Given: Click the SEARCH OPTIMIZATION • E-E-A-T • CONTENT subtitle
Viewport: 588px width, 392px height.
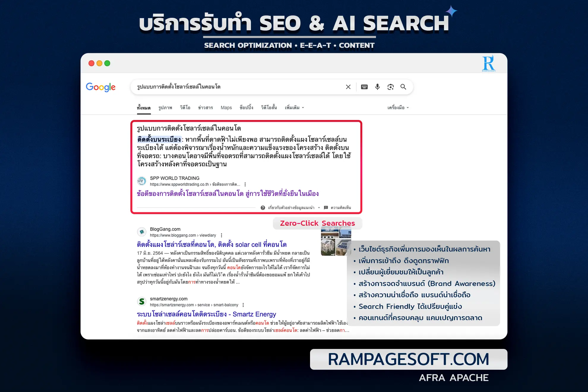Looking at the screenshot, I should (x=289, y=45).
